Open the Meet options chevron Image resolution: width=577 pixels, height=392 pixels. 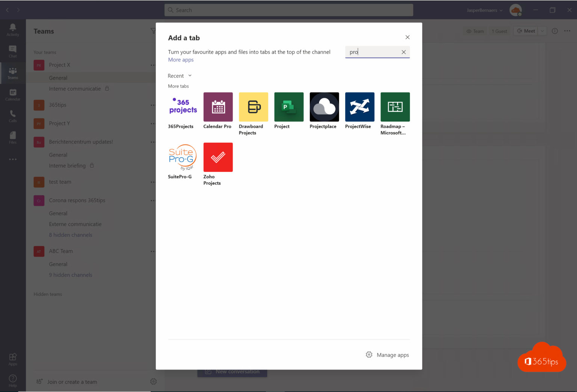coord(542,31)
